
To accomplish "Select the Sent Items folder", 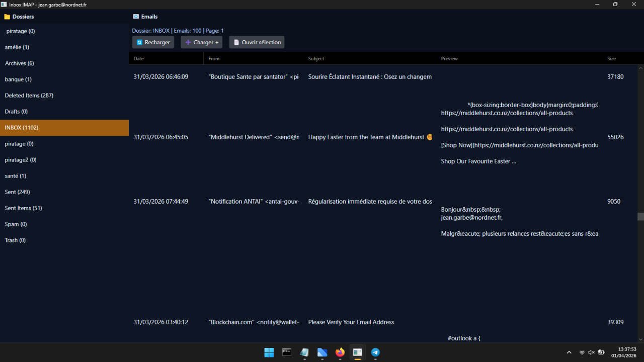I will [x=24, y=208].
